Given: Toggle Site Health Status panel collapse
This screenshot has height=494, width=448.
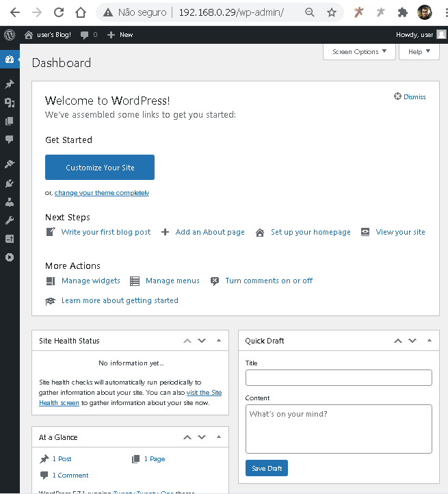Looking at the screenshot, I should click(x=219, y=341).
